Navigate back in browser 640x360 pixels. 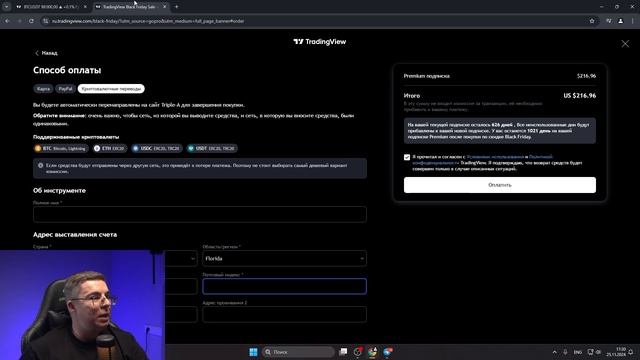pyautogui.click(x=8, y=21)
